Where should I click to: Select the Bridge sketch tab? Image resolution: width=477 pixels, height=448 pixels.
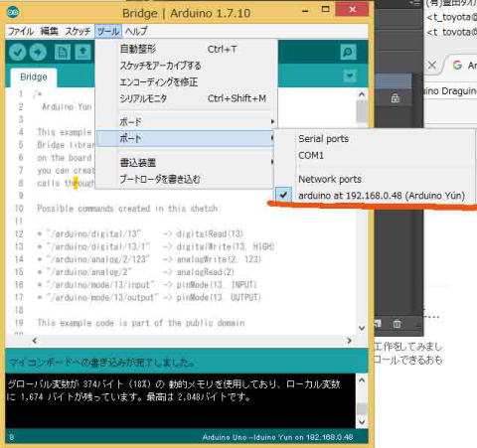(x=34, y=77)
